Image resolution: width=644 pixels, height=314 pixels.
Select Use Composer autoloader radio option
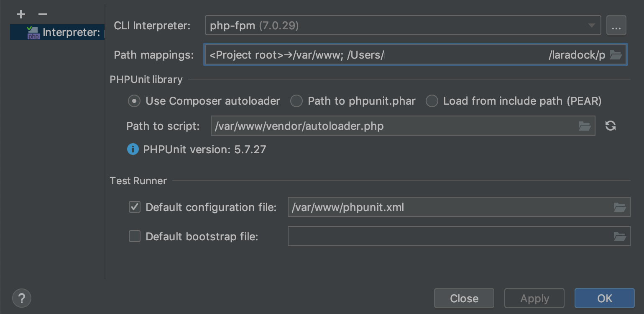coord(134,101)
